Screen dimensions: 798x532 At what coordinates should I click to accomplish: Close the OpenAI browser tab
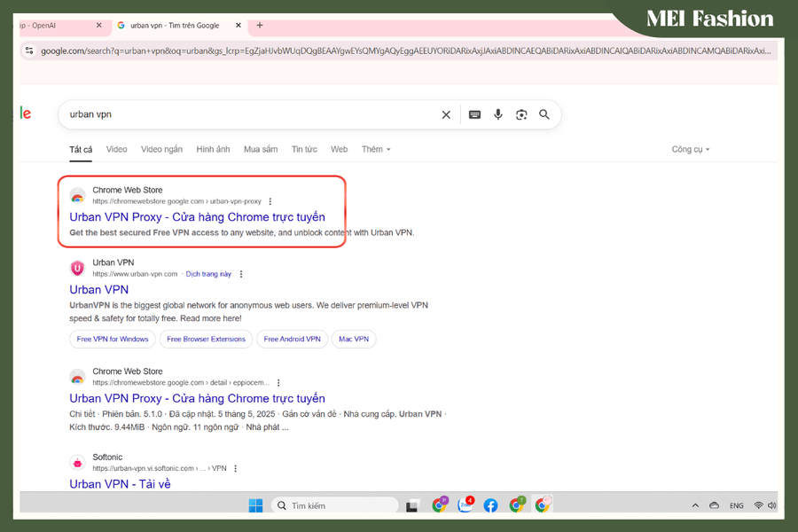[98, 25]
